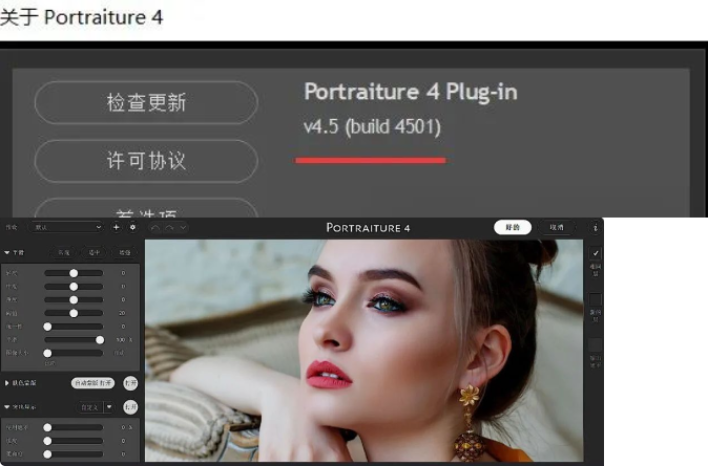This screenshot has width=708, height=466.
Task: Open the history chevron beside the redo arrow
Action: (x=182, y=228)
